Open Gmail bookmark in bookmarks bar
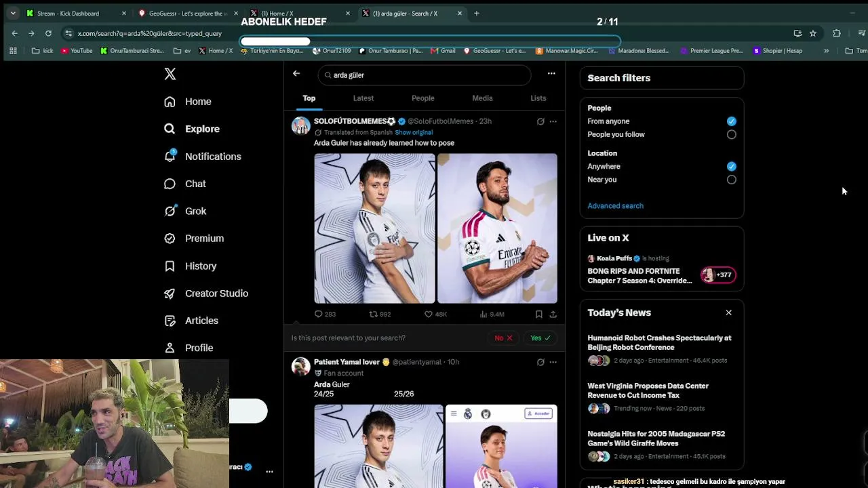Screen dimensions: 868x488 point(443,51)
